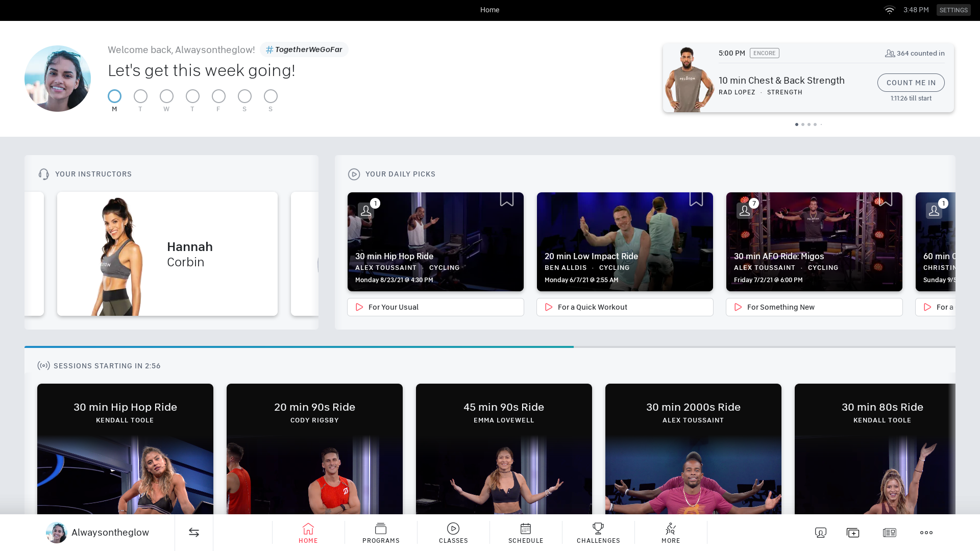
Task: Click the headphones Your Instructors icon
Action: [44, 173]
